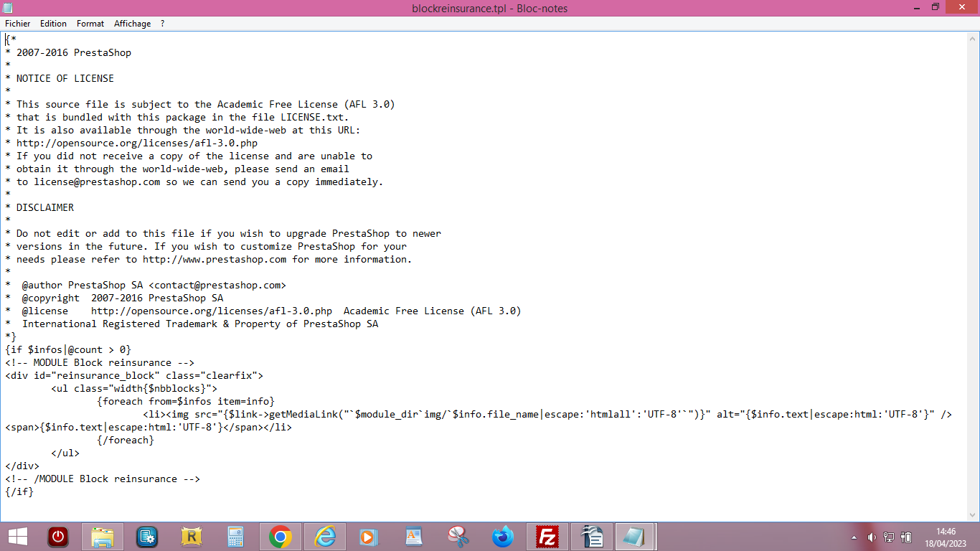Click the "Do not edit or add to this file" line
The image size is (980, 551).
(229, 233)
